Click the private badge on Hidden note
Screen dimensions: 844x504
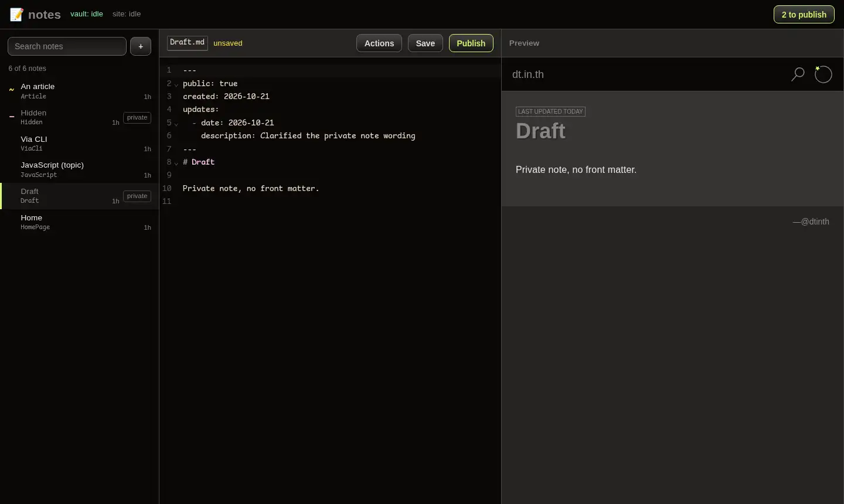(137, 118)
